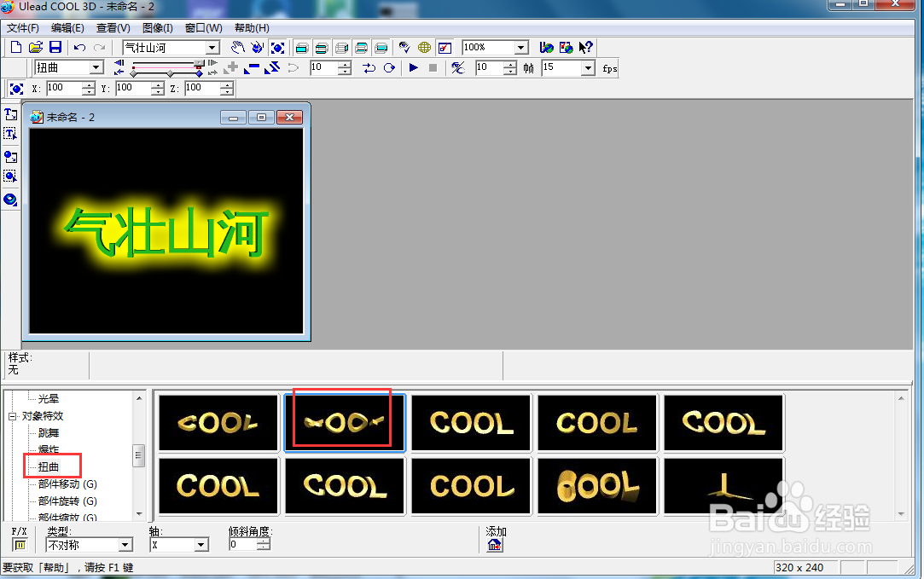Click the 添加 add-to-gallery icon
This screenshot has width=924, height=579.
[494, 545]
